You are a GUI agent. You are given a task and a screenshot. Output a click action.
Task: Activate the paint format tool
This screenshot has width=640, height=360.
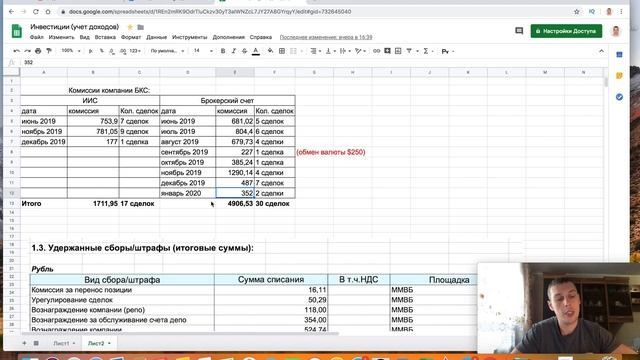(49, 51)
